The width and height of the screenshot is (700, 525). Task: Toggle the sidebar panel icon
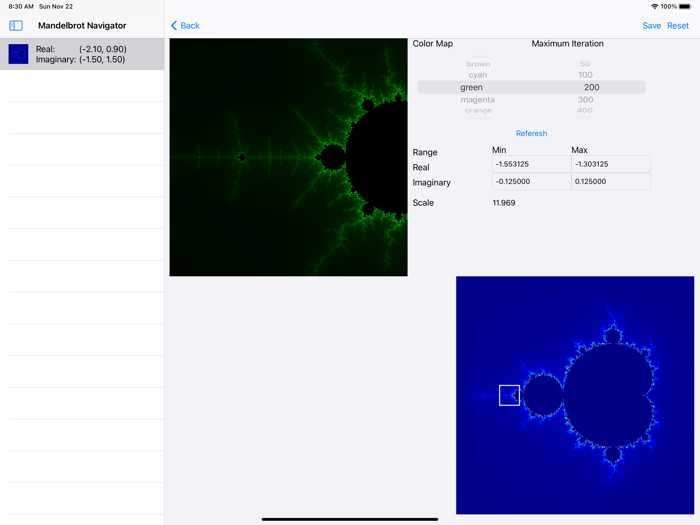(16, 25)
